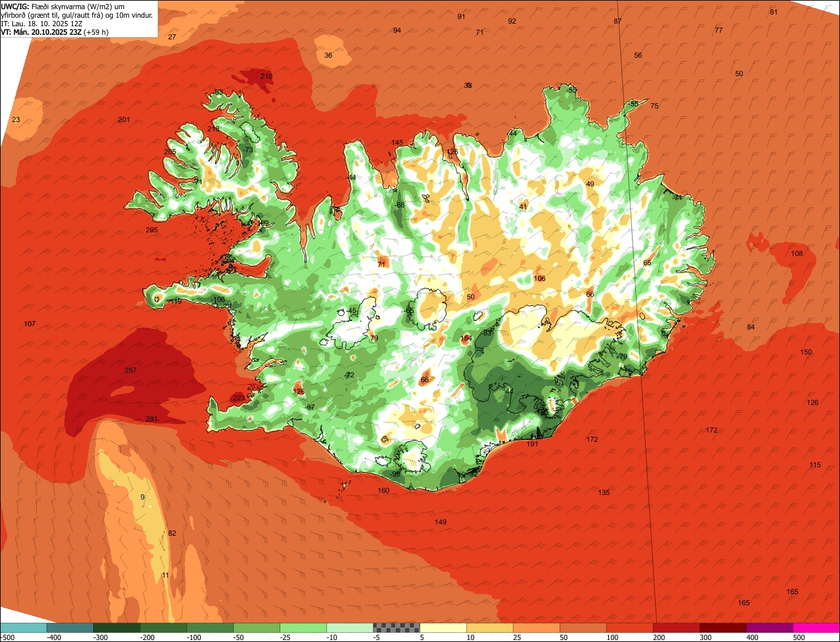Click the flux value 82 in the southwest plume

tap(172, 533)
